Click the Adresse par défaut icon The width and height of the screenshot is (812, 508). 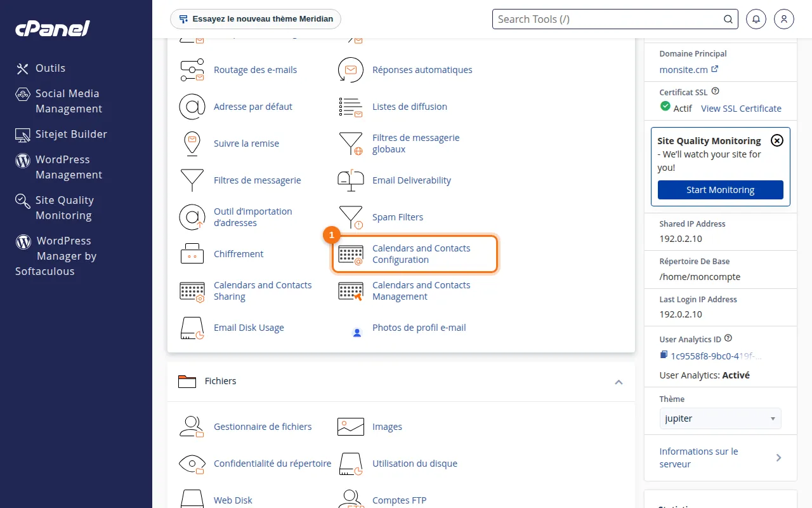pos(192,107)
